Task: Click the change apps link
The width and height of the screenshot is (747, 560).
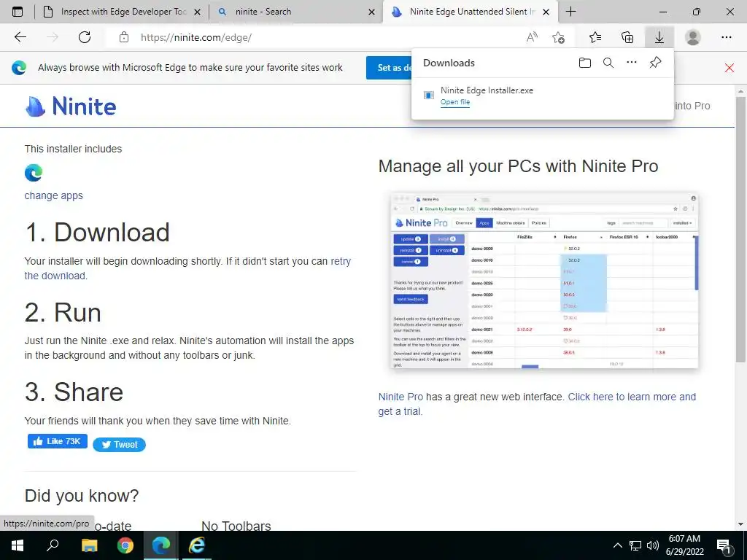Action: click(x=53, y=195)
